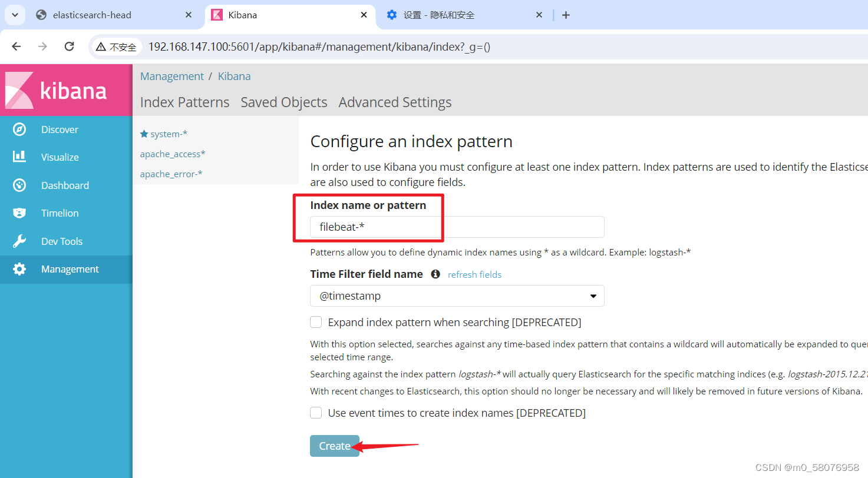
Task: Open the Dev Tools wrench icon
Action: (19, 241)
